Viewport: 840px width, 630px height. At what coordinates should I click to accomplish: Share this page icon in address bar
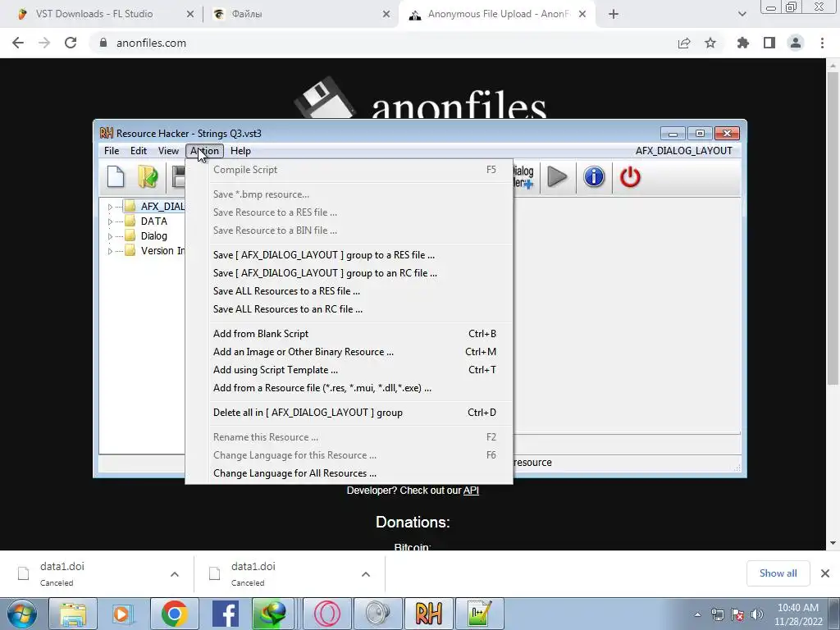click(684, 43)
